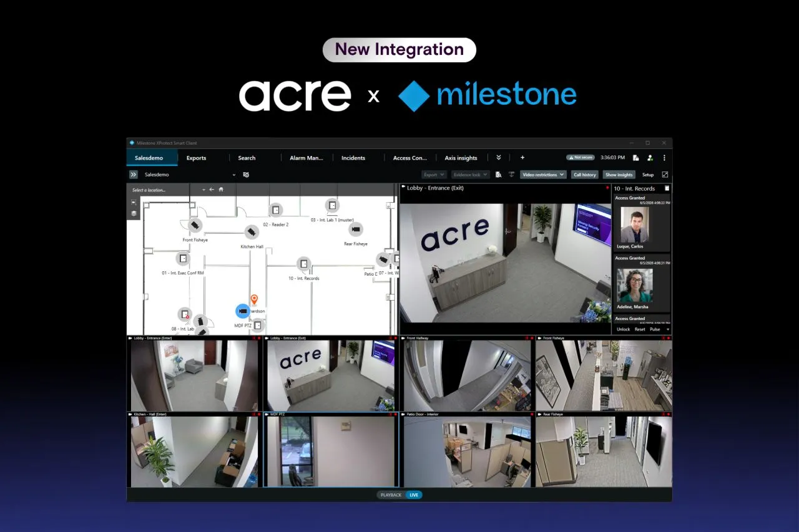Click the orange location pin on the map

coord(254,300)
